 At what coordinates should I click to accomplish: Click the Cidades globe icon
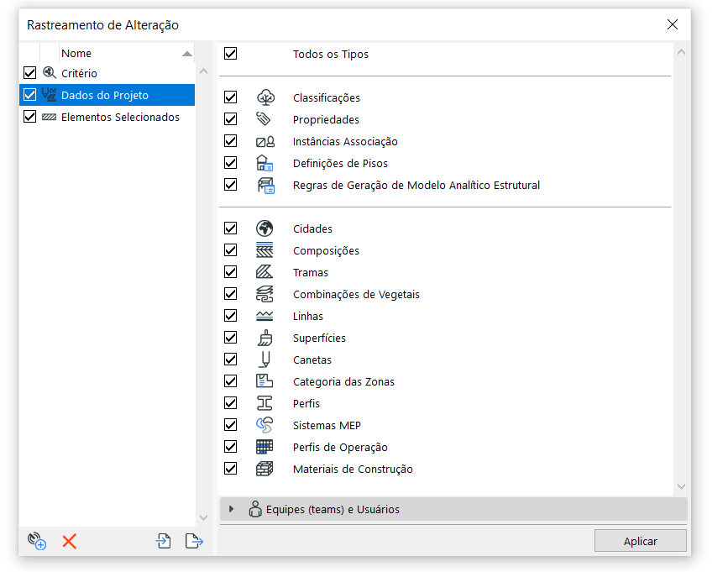coord(264,228)
